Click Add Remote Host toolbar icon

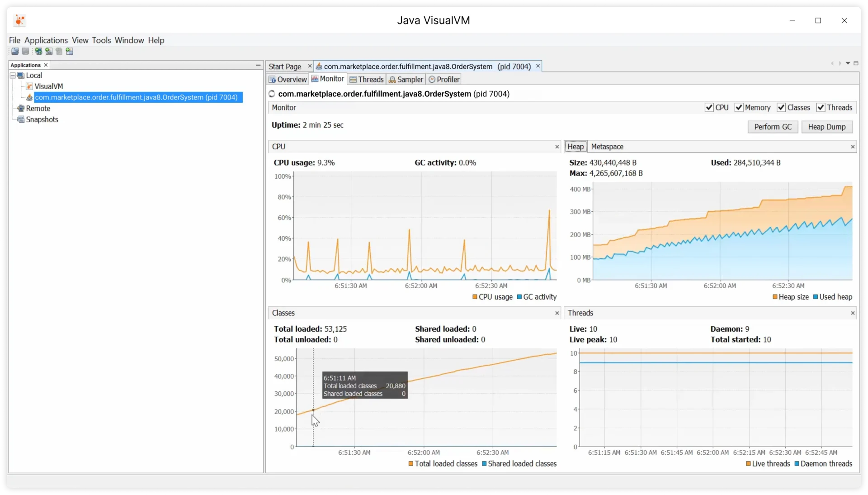point(38,52)
